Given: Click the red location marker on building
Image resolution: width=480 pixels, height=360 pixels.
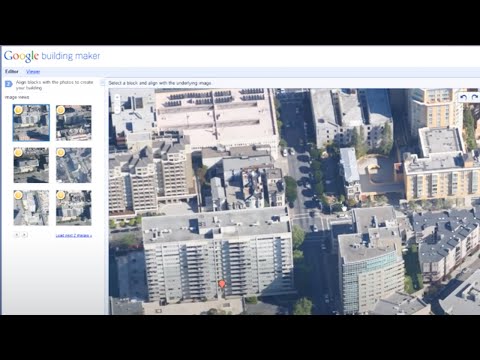Looking at the screenshot, I should click(222, 284).
